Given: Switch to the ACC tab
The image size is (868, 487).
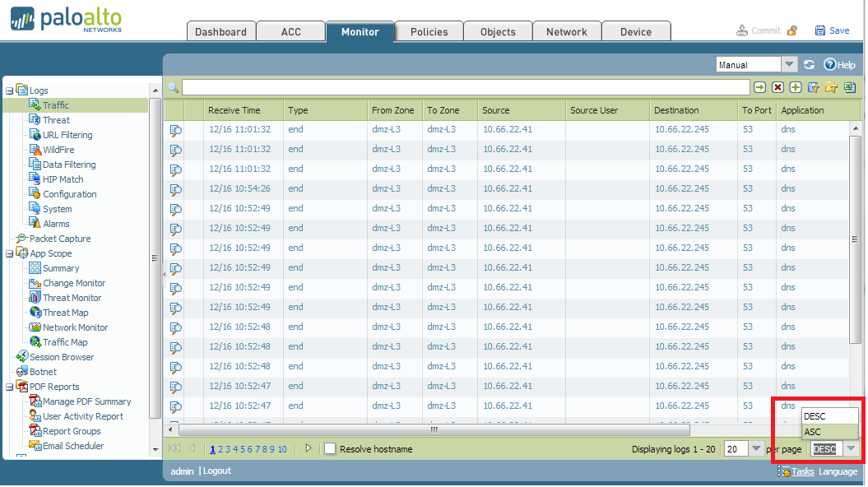Looking at the screenshot, I should pyautogui.click(x=290, y=31).
